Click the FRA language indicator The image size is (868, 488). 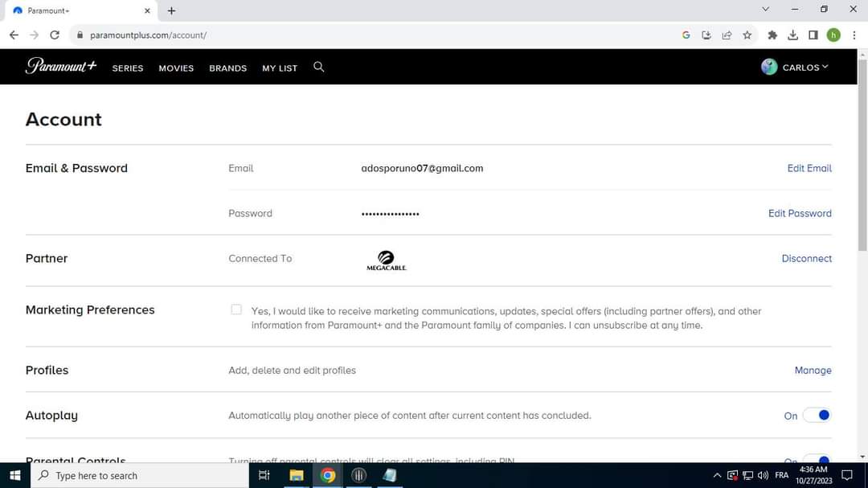tap(782, 475)
